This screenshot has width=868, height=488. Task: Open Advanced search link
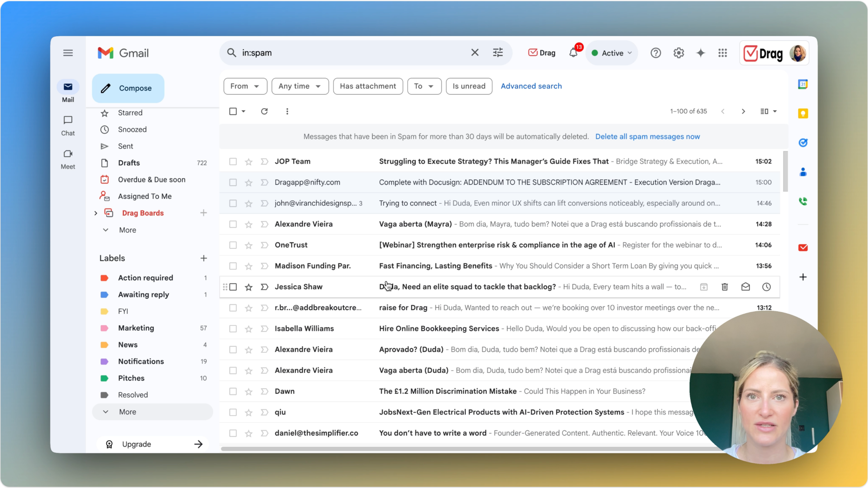[x=531, y=86]
